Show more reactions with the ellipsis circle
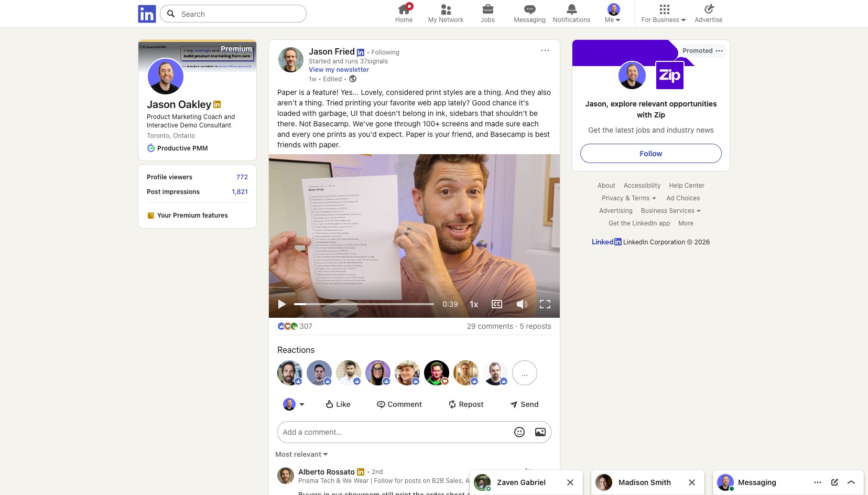 click(525, 373)
